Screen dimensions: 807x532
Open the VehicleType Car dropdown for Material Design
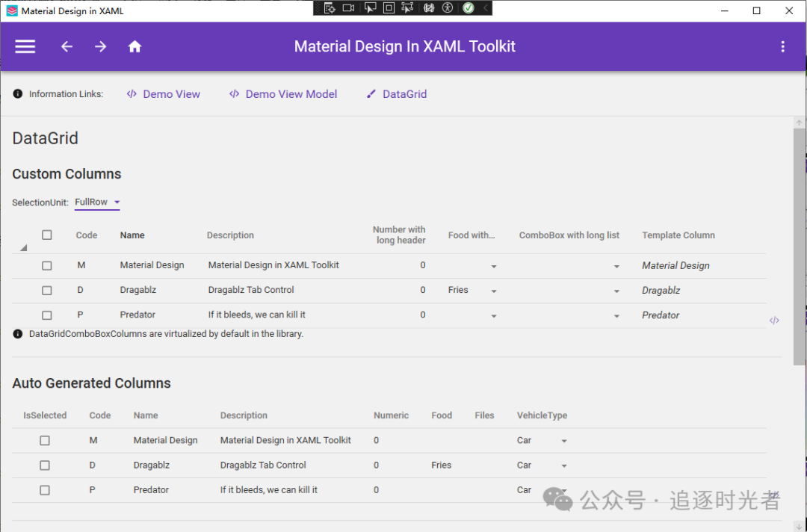click(x=564, y=441)
